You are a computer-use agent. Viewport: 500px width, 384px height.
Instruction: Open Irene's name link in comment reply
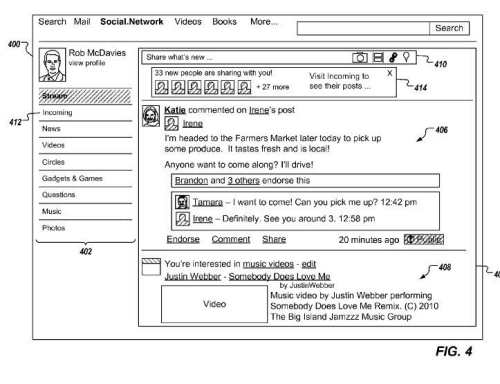coord(203,219)
